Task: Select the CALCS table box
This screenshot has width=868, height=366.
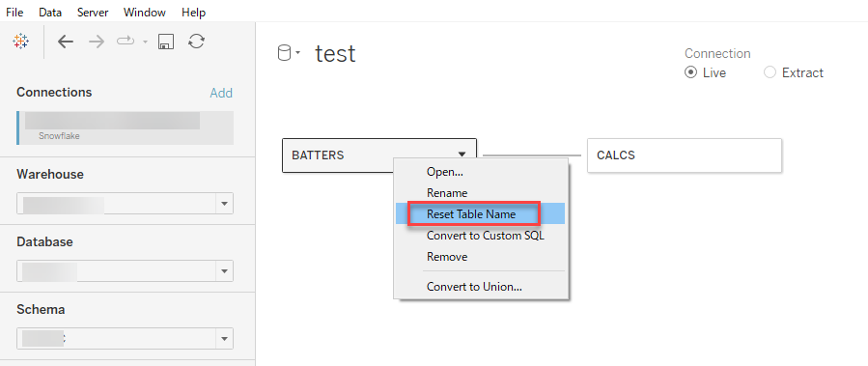Action: pyautogui.click(x=685, y=155)
